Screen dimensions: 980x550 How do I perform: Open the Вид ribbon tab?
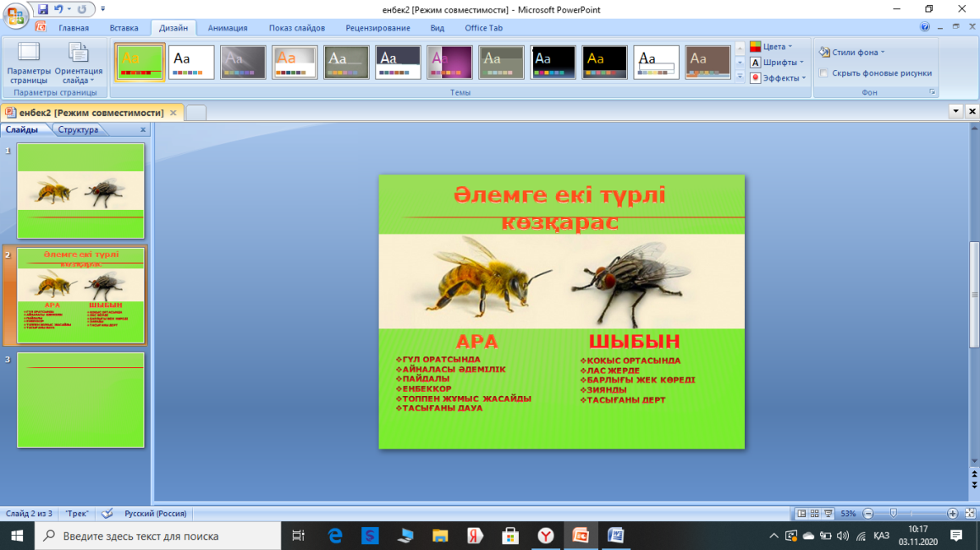click(437, 28)
